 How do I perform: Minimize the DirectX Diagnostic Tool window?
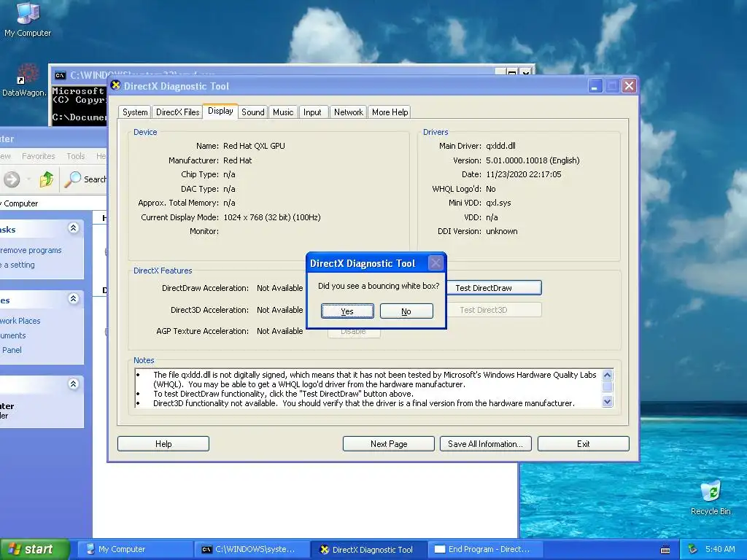click(595, 86)
